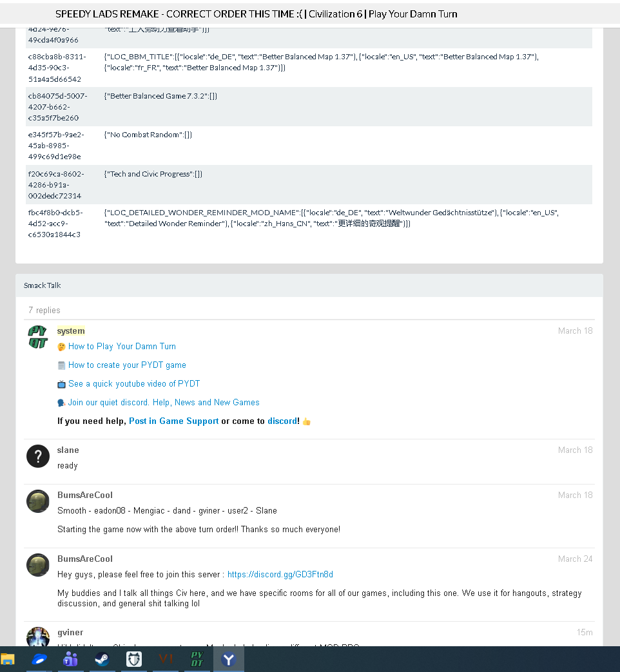The image size is (620, 672).
Task: Click the shield cat icon in the taskbar
Action: click(134, 659)
